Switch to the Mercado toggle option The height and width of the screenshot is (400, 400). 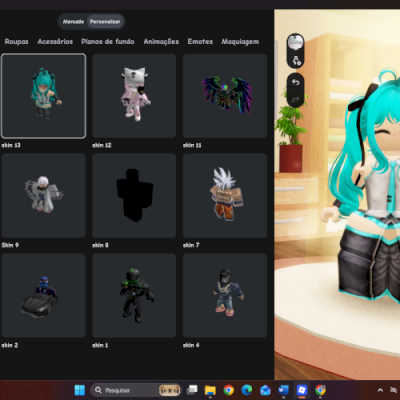(73, 22)
